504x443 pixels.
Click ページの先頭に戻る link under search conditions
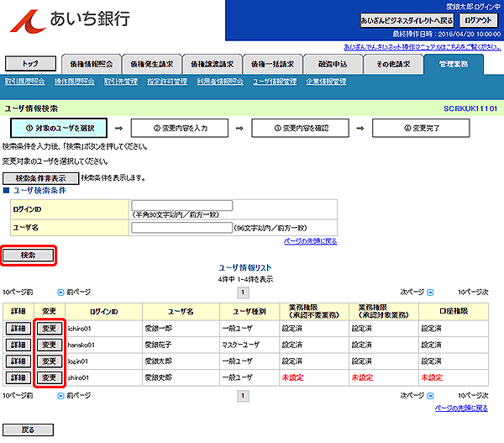tap(311, 241)
